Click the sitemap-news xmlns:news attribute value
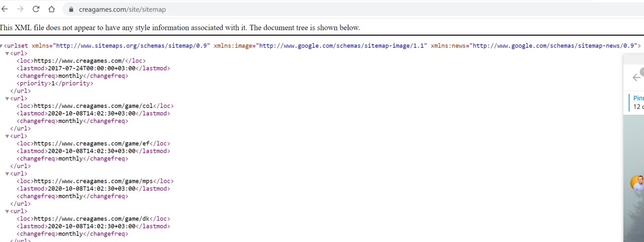 point(553,46)
